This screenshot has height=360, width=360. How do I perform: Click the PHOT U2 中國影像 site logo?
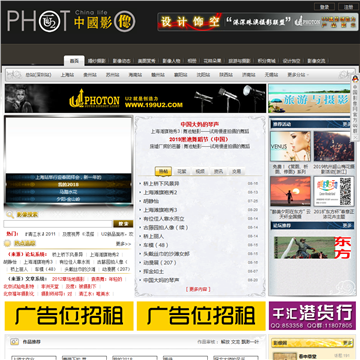click(71, 21)
